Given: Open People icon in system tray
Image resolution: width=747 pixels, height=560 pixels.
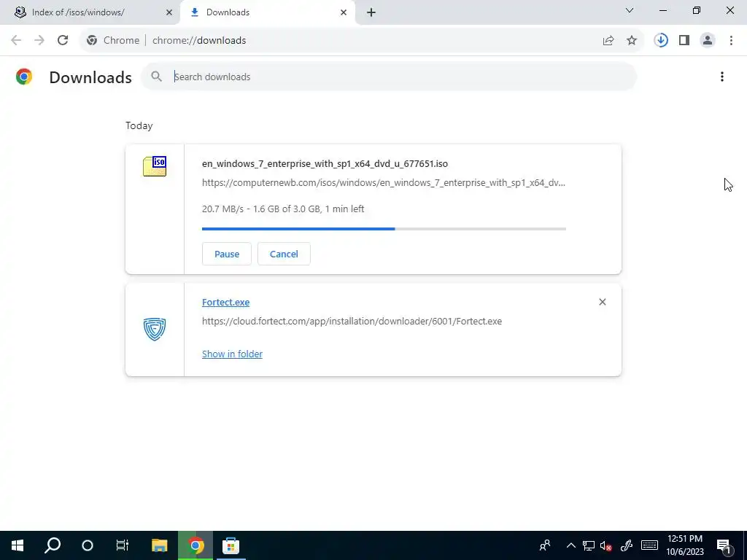Looking at the screenshot, I should pos(544,545).
